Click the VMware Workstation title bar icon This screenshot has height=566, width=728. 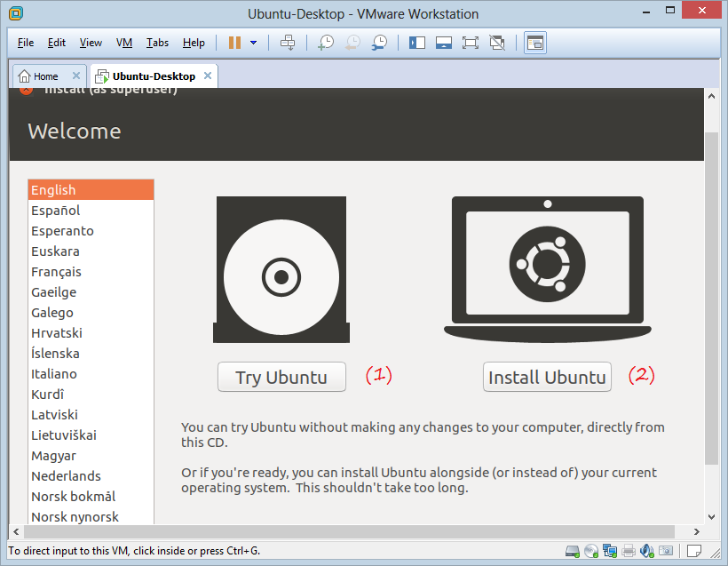(16, 13)
